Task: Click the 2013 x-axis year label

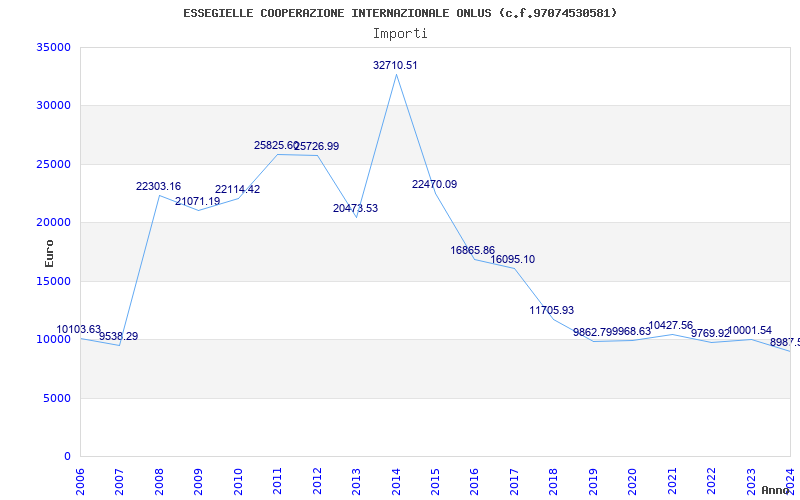Action: tap(356, 480)
